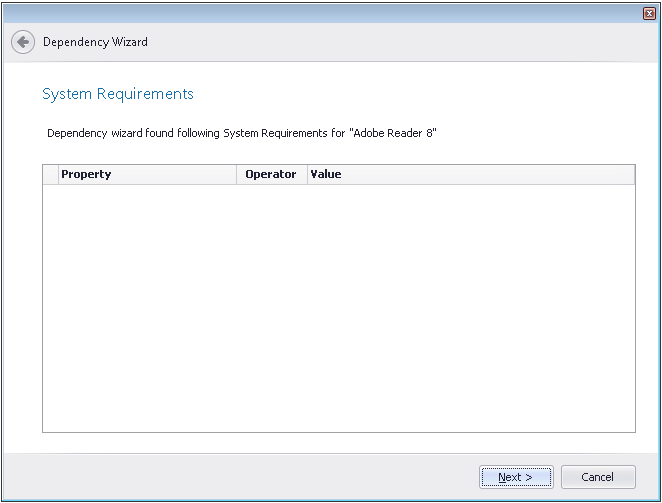Click divider between Operator and Value columns
This screenshot has width=662, height=503.
(307, 174)
